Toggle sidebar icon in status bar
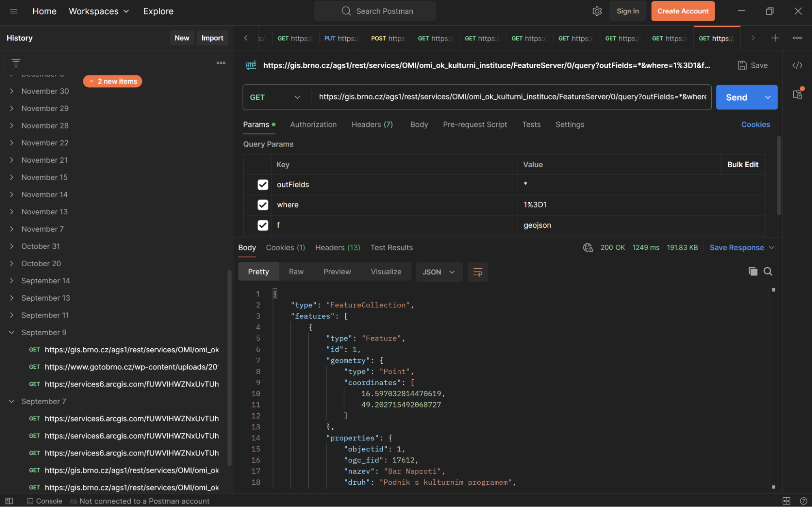812x507 pixels. [9, 501]
